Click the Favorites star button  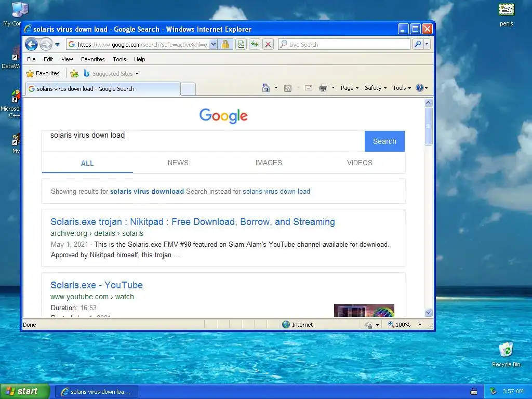(43, 73)
